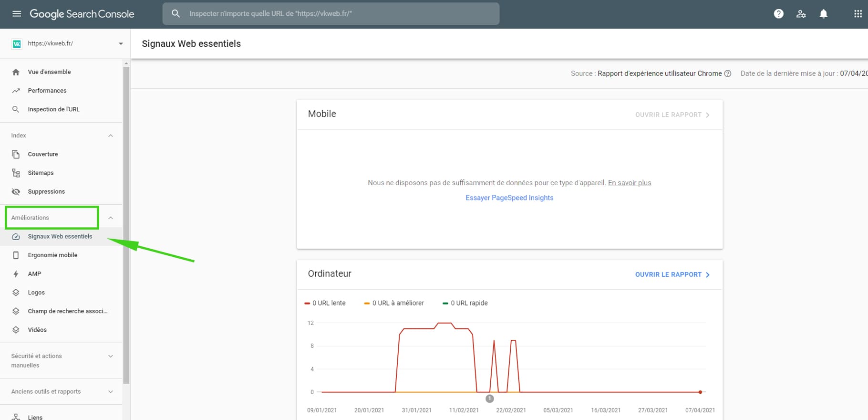Image resolution: width=868 pixels, height=420 pixels.
Task: Click layers icon beside Vidéos
Action: (16, 330)
